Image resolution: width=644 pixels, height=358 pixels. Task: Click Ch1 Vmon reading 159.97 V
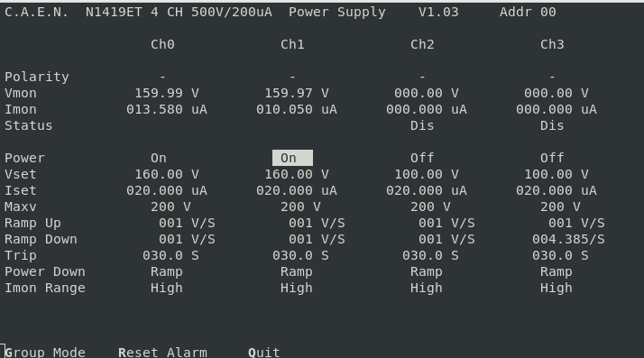click(297, 93)
